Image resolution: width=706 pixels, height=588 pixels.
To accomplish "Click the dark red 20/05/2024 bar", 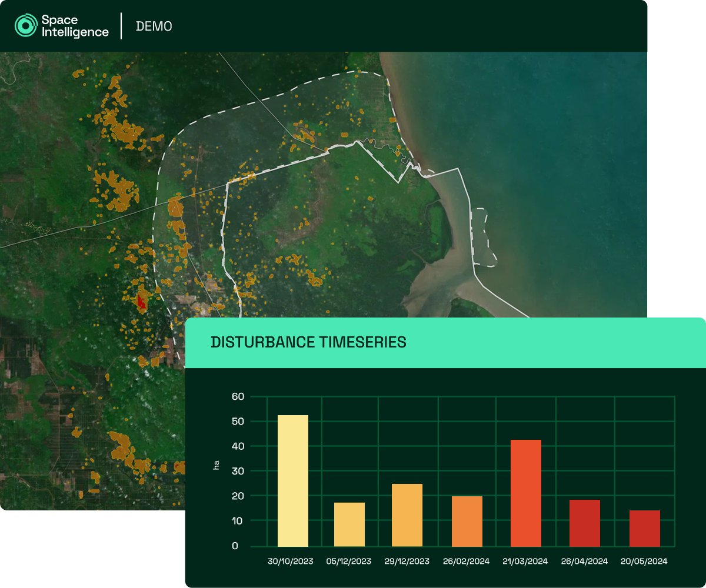I will tap(644, 528).
